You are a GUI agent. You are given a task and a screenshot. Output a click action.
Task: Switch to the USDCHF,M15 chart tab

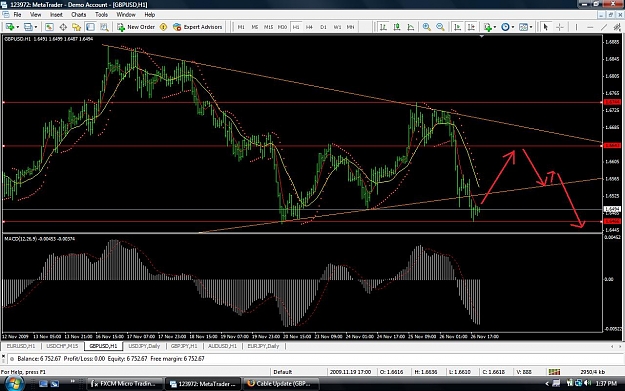(x=62, y=346)
